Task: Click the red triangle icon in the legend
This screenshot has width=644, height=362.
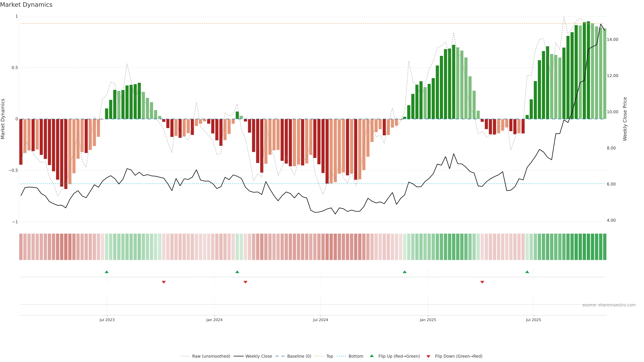Action: pyautogui.click(x=428, y=356)
